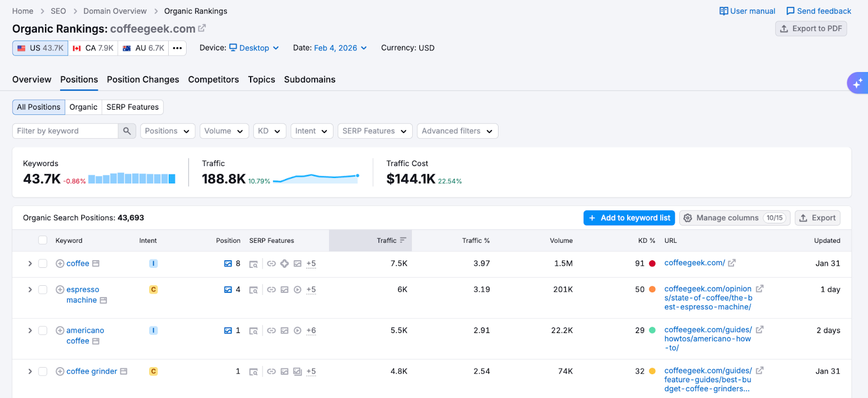Open the AI assistant sparkle button
The width and height of the screenshot is (868, 398).
(858, 83)
